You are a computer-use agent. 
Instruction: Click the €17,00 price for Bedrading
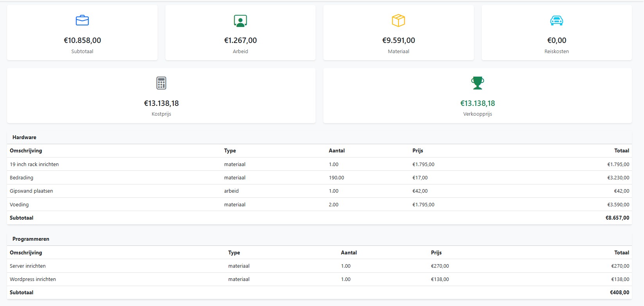tap(420, 178)
